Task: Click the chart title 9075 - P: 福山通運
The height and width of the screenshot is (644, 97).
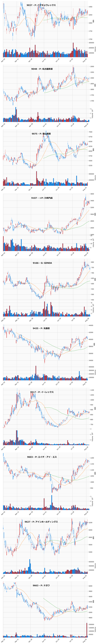Action: [41, 134]
